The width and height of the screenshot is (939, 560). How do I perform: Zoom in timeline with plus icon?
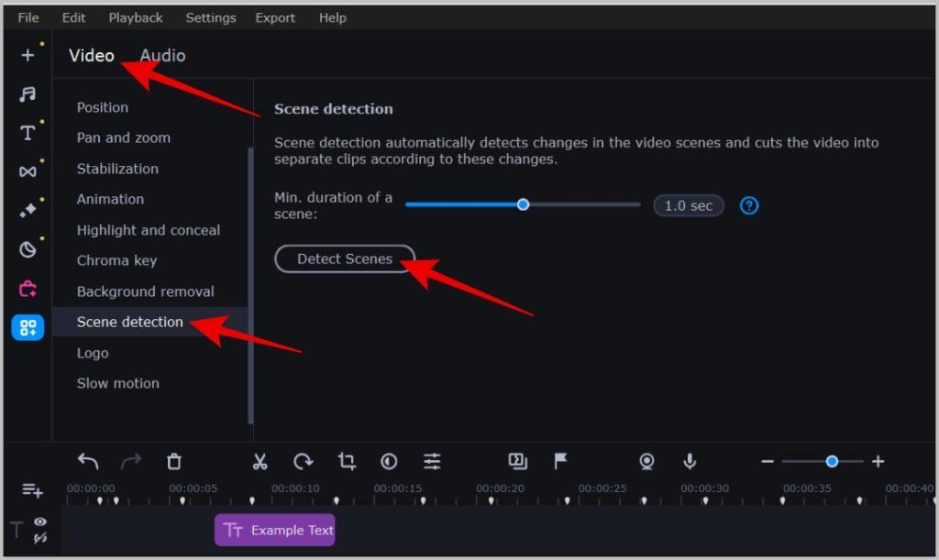point(878,461)
